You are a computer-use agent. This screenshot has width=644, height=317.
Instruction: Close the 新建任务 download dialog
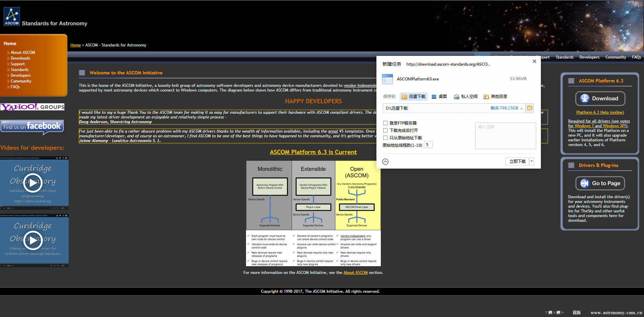pyautogui.click(x=534, y=61)
